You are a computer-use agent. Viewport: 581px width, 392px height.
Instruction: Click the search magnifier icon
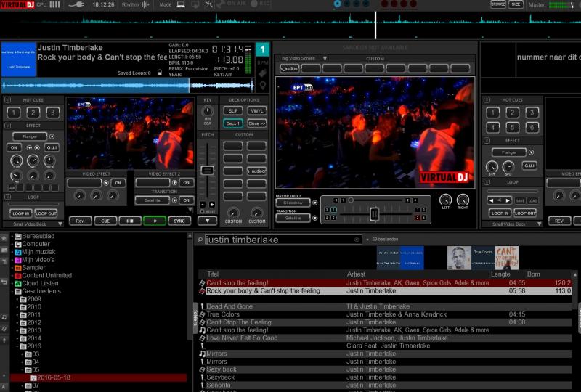200,240
